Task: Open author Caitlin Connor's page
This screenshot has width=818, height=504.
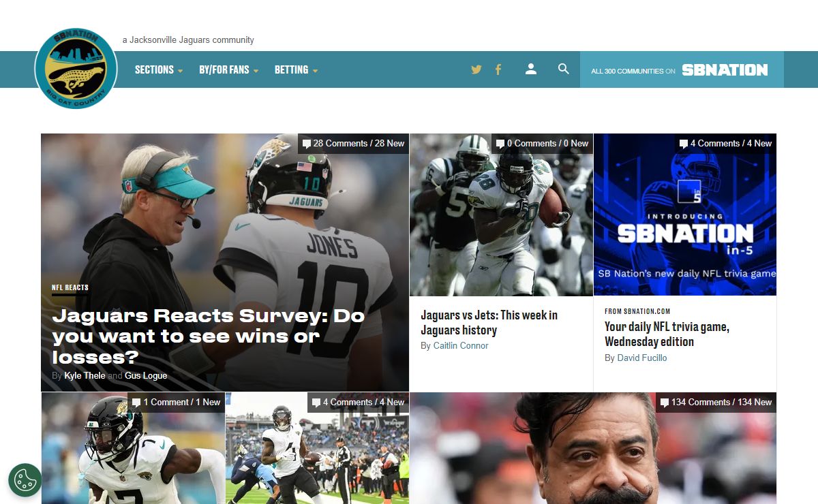Action: (461, 345)
